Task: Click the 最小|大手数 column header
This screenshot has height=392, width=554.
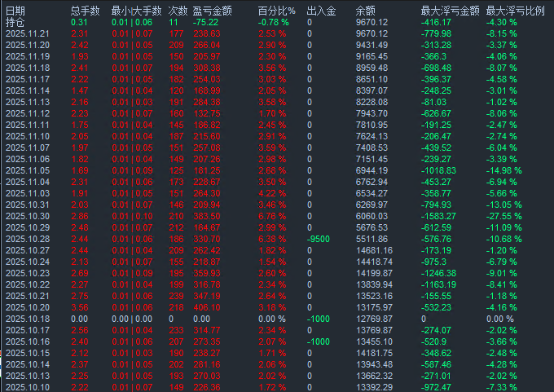Action: pos(136,11)
